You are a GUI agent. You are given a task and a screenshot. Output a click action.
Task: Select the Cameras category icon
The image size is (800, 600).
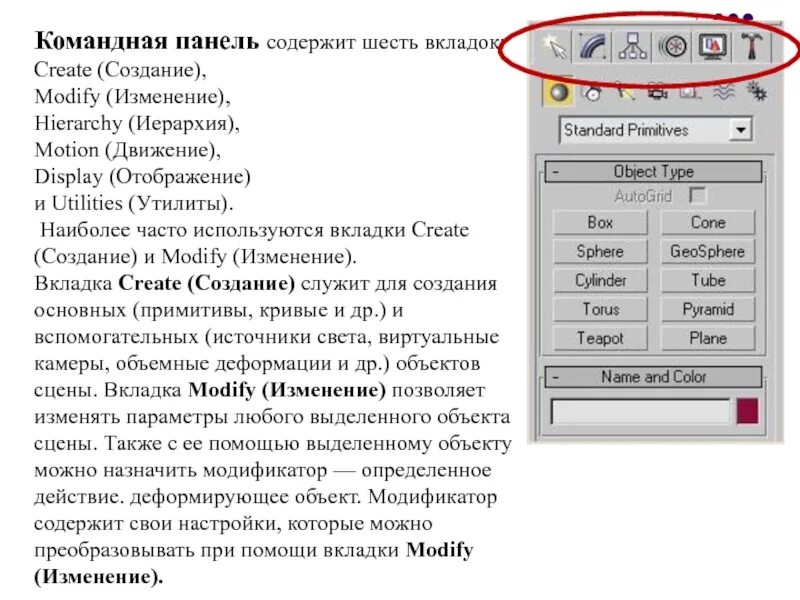coord(658,92)
